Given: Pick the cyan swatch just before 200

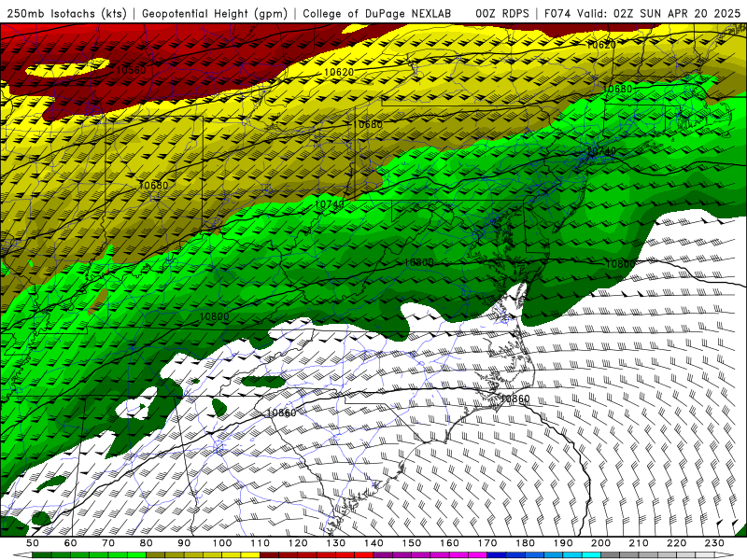Looking at the screenshot, I should pos(591,555).
